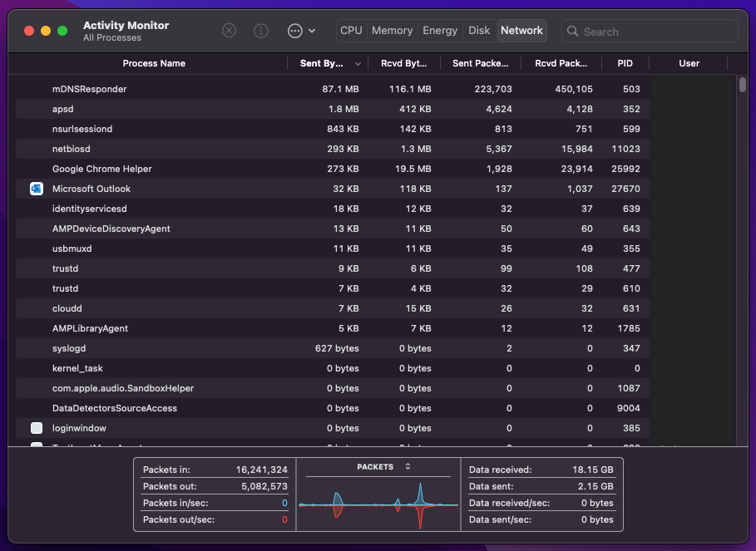Switch to the Energy tab
Viewport: 756px width, 551px height.
(x=440, y=31)
